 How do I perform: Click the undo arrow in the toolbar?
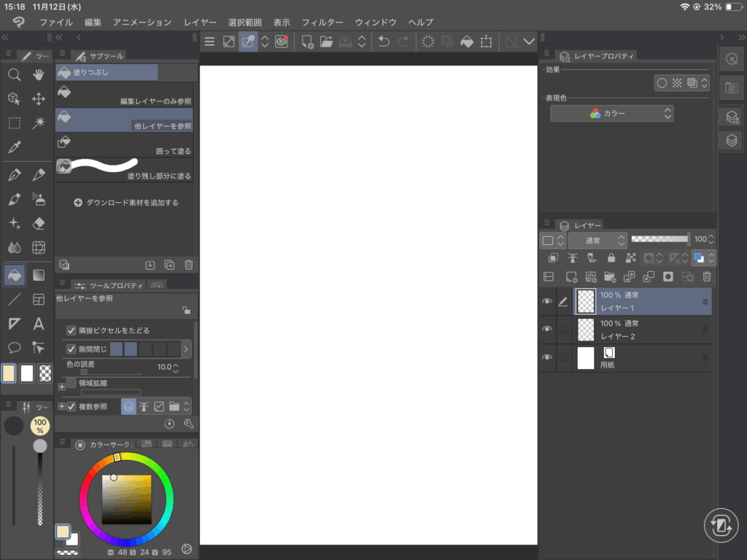click(384, 42)
